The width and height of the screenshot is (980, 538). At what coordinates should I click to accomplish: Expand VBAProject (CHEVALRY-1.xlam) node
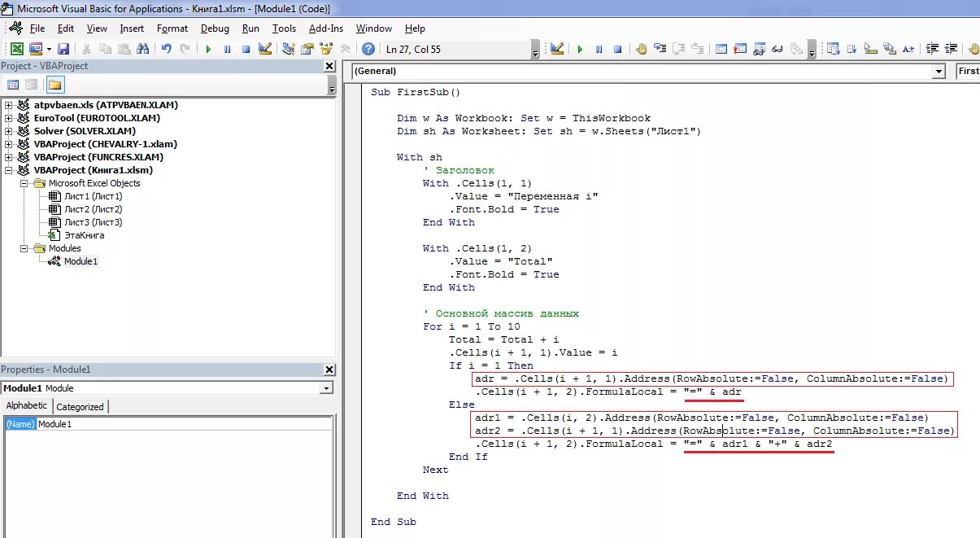tap(9, 144)
